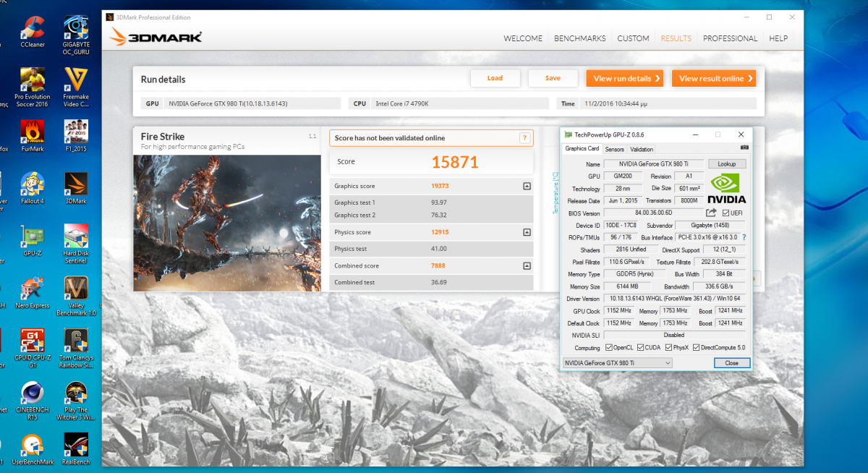Click the Combined score value 7888
The height and width of the screenshot is (473, 868).
[439, 265]
